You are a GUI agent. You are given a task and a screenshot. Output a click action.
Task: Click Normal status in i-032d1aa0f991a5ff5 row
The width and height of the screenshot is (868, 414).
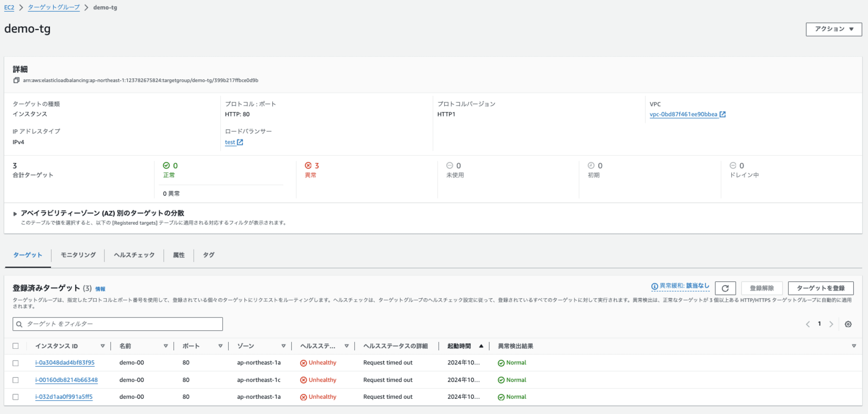512,397
